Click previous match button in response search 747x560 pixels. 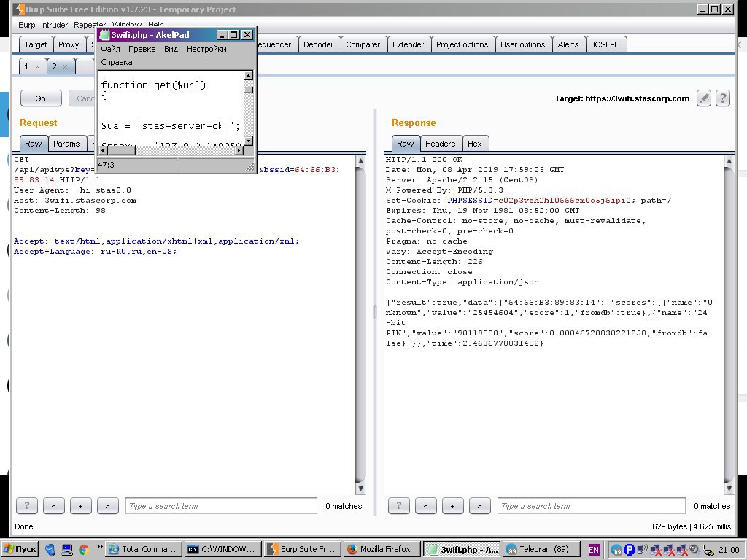point(426,506)
